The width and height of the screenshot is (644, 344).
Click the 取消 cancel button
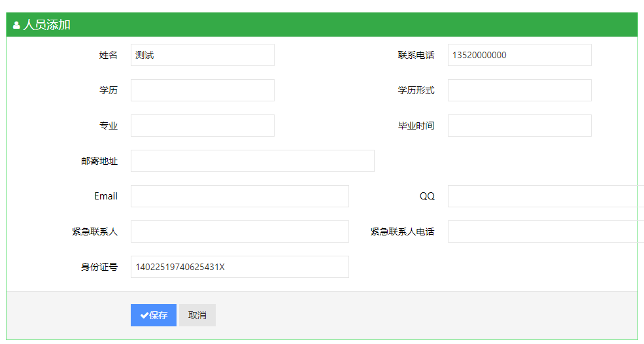197,315
